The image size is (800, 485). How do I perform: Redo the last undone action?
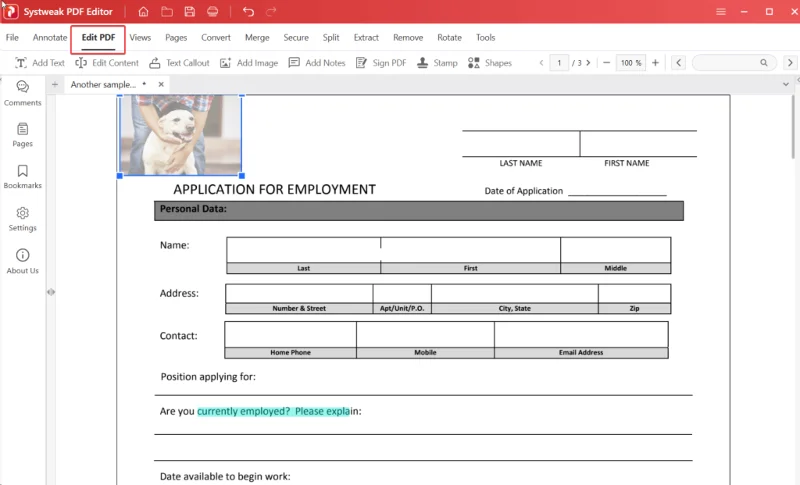point(271,11)
